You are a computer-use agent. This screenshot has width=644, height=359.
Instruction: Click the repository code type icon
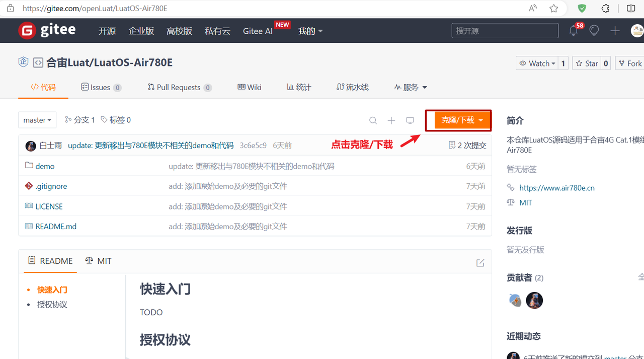coord(38,62)
